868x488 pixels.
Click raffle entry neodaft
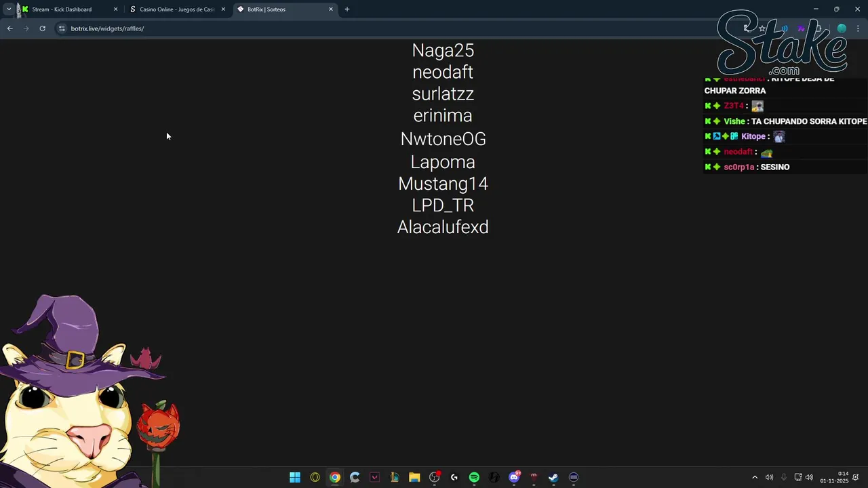pos(443,72)
